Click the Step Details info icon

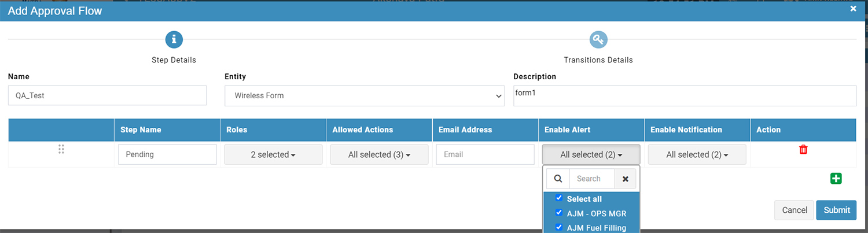pyautogui.click(x=174, y=39)
